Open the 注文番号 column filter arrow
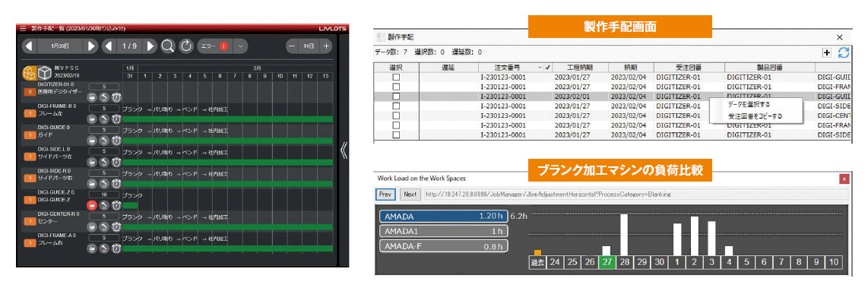Image resolution: width=868 pixels, height=291 pixels. (540, 68)
